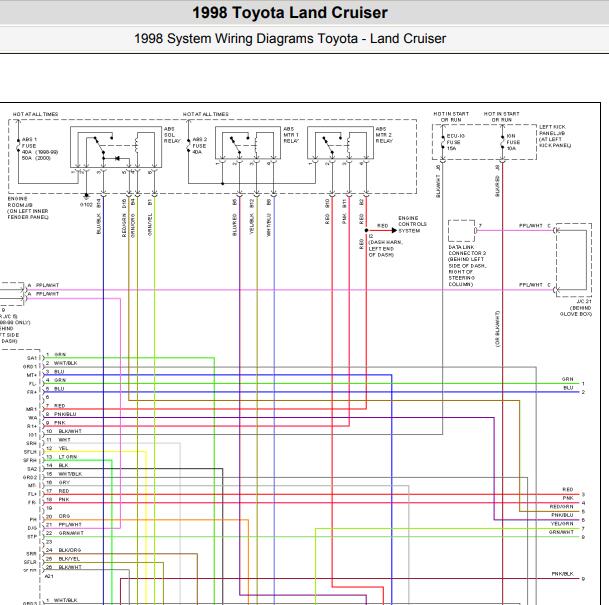
Task: Click the 'I2 (DASH HARN, LEFT END OF DASH)' note
Action: pyautogui.click(x=385, y=245)
